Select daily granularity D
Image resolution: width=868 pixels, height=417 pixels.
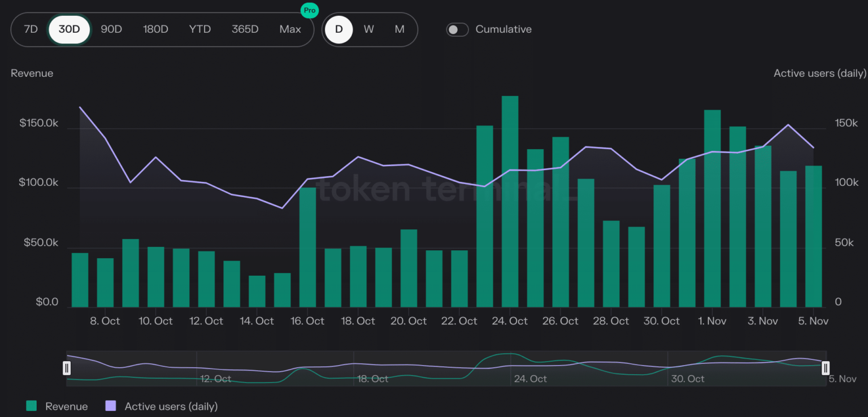pos(339,29)
